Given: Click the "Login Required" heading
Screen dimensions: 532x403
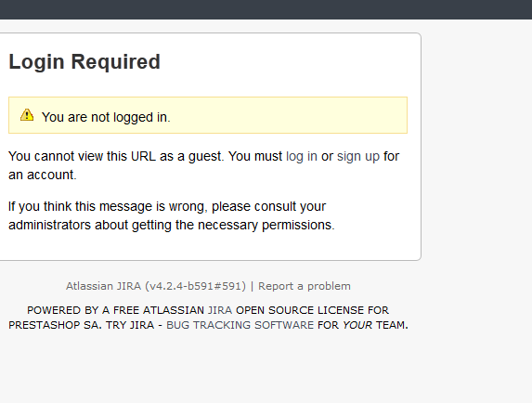Looking at the screenshot, I should pyautogui.click(x=84, y=61).
